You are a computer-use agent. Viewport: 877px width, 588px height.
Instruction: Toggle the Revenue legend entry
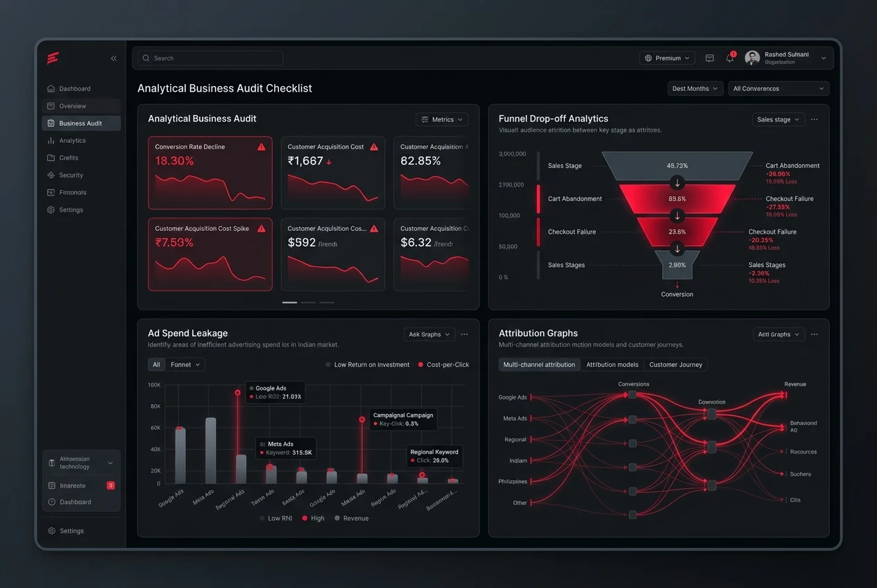click(352, 519)
